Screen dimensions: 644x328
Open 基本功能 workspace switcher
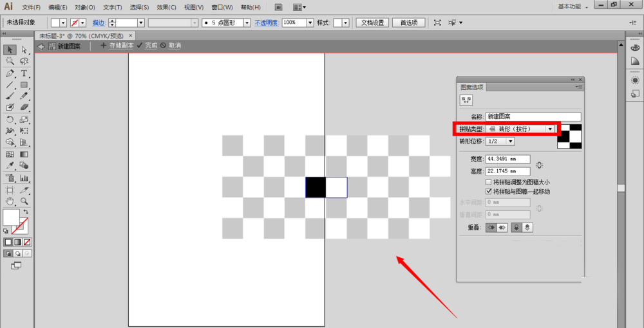pos(573,7)
